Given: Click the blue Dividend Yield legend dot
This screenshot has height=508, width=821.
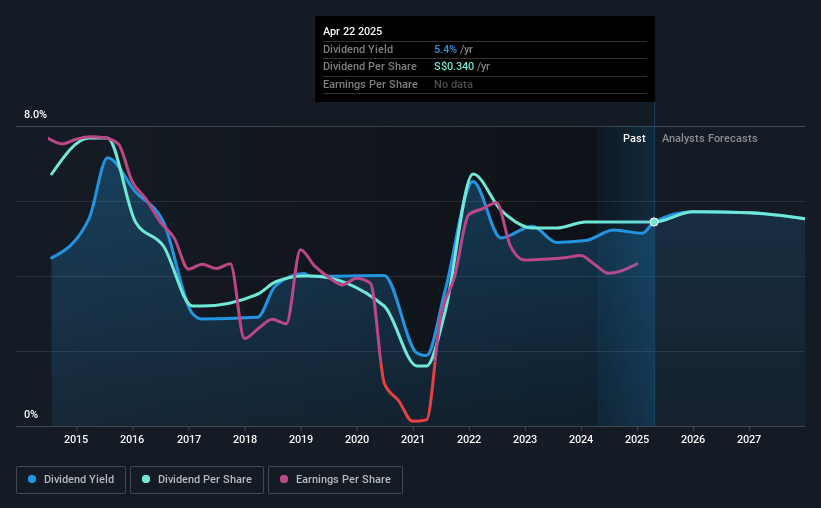Looking at the screenshot, I should click(x=32, y=479).
